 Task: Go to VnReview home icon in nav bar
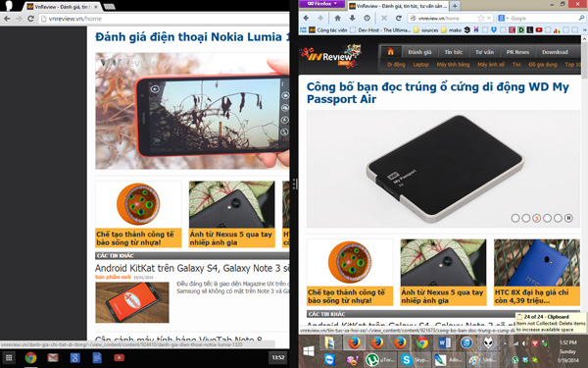point(390,51)
